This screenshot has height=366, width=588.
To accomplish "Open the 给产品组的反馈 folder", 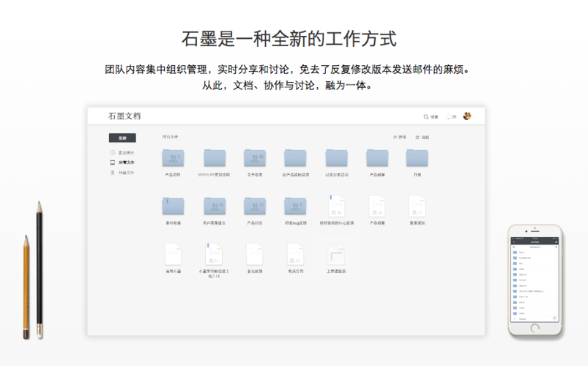I will coord(295,158).
